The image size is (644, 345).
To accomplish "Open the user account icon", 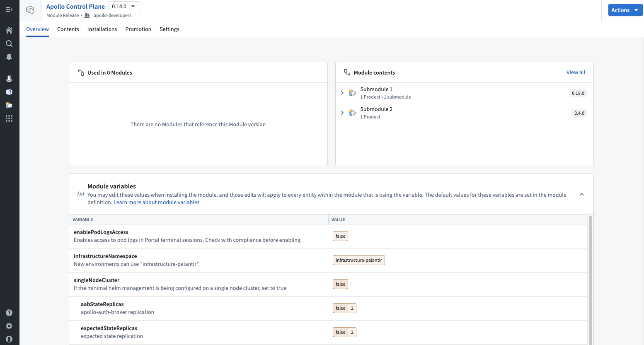I will pos(9,339).
